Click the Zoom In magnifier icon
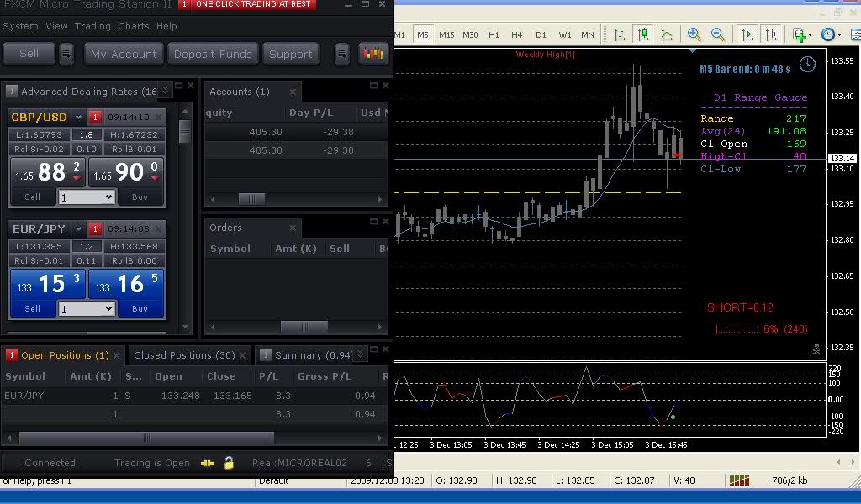The width and height of the screenshot is (861, 504). (695, 34)
